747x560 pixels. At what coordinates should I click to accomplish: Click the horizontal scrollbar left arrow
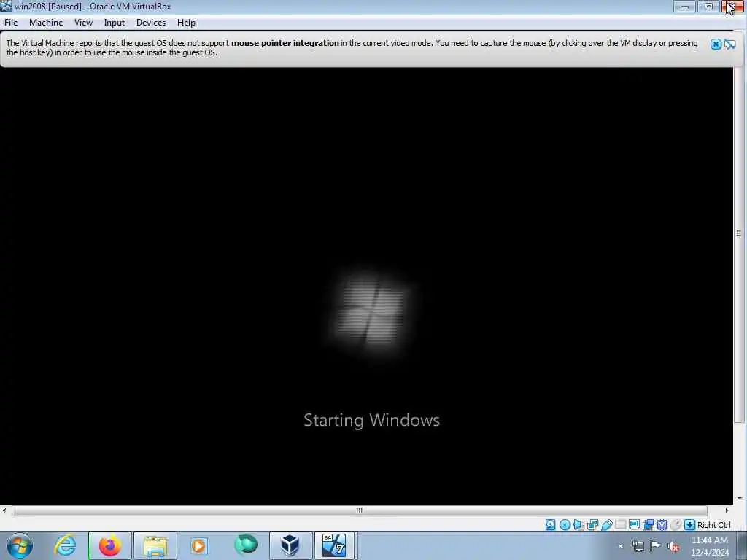pos(4,510)
